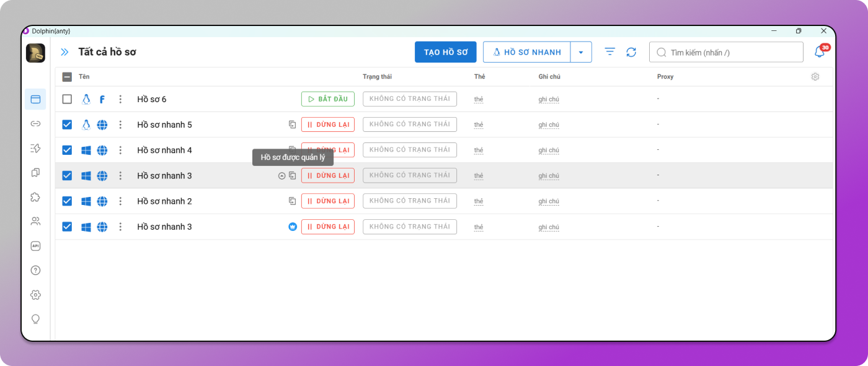Expand the Hồ sơ nhanh dropdown arrow
This screenshot has width=868, height=366.
(x=581, y=53)
